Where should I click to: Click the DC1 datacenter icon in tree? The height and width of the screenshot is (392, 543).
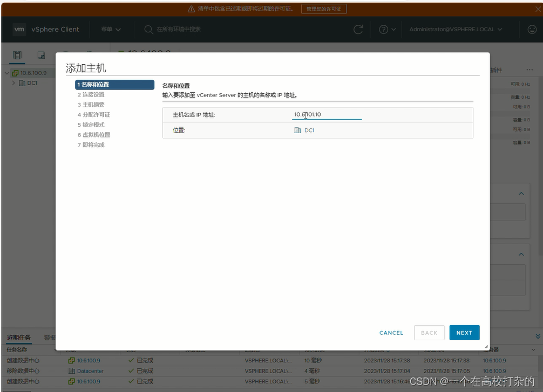tap(22, 83)
